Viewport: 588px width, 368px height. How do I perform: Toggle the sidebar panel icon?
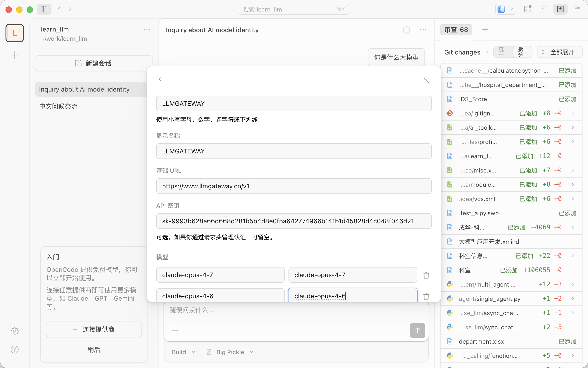tap(44, 9)
